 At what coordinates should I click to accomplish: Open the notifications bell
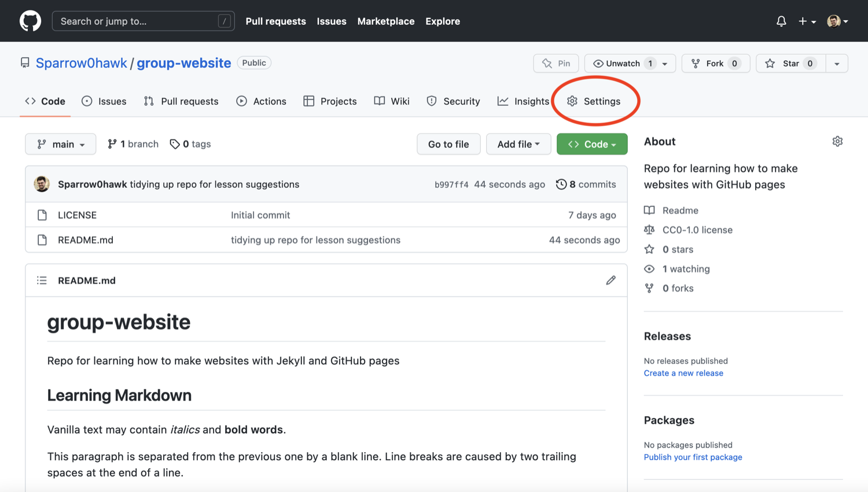tap(781, 21)
